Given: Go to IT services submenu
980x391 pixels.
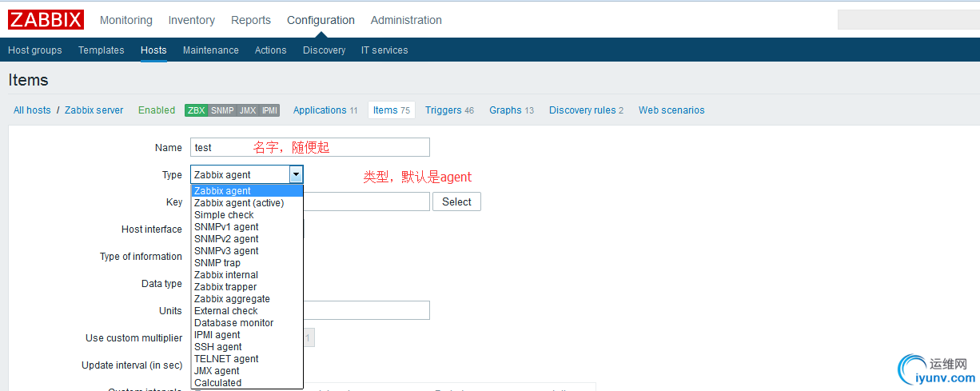Looking at the screenshot, I should 384,50.
